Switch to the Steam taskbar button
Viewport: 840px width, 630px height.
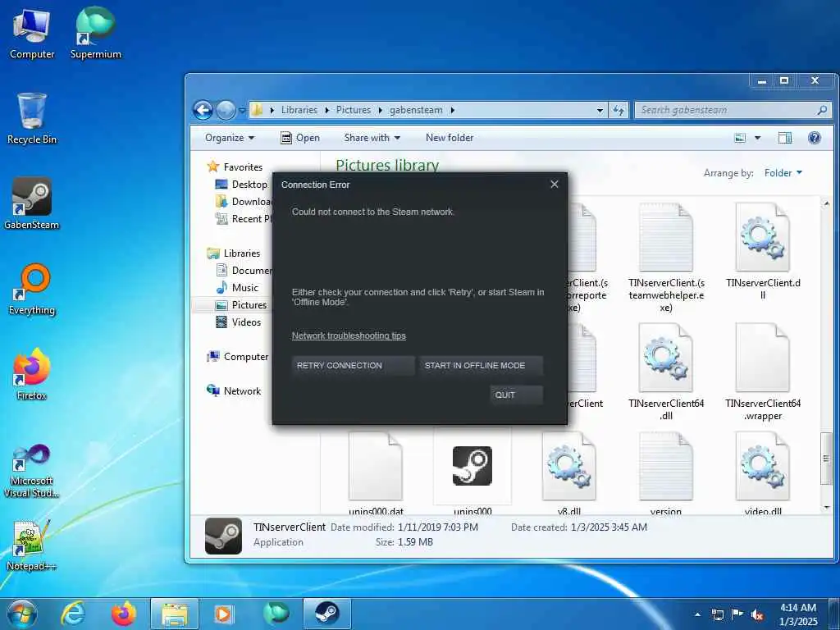tap(326, 614)
